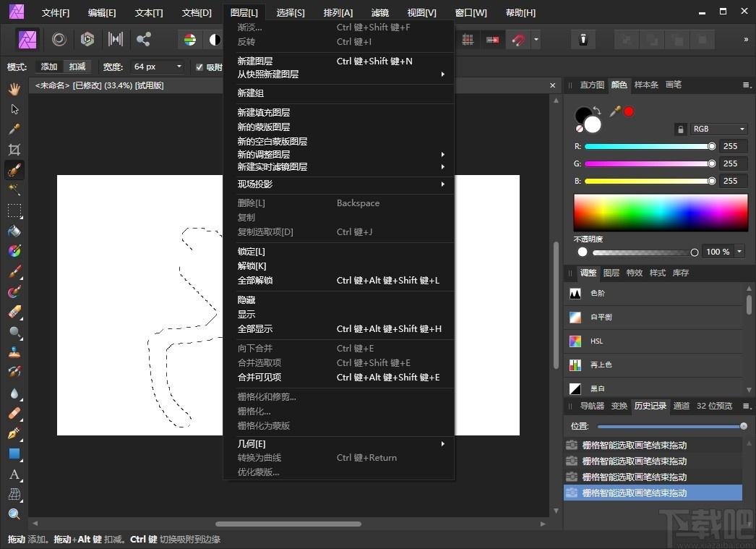Screen dimensions: 756x549
Task: Switch to Export Persona share icon
Action: pyautogui.click(x=143, y=39)
